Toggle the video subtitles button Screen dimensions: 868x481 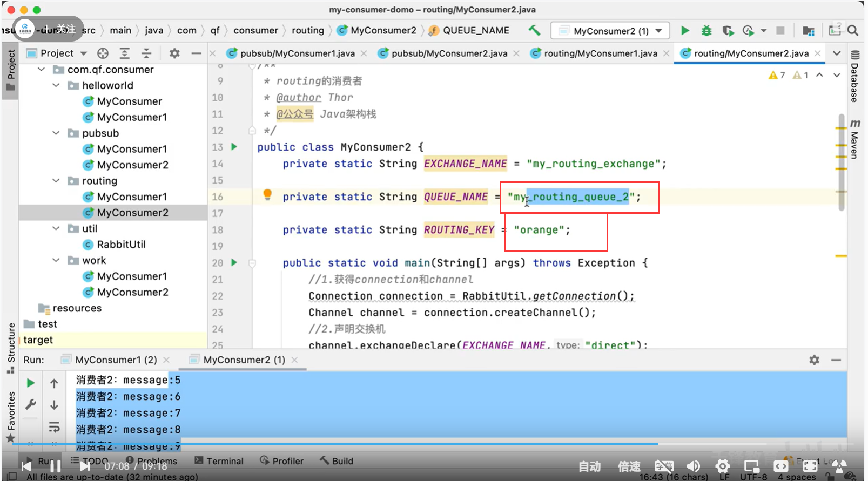[664, 466]
